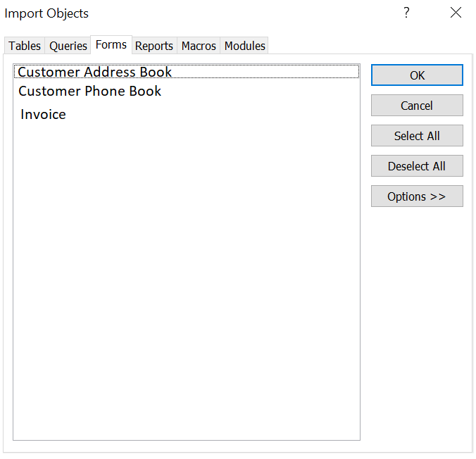This screenshot has width=476, height=459.
Task: Choose Customer Phone Book in the list
Action: tap(90, 92)
